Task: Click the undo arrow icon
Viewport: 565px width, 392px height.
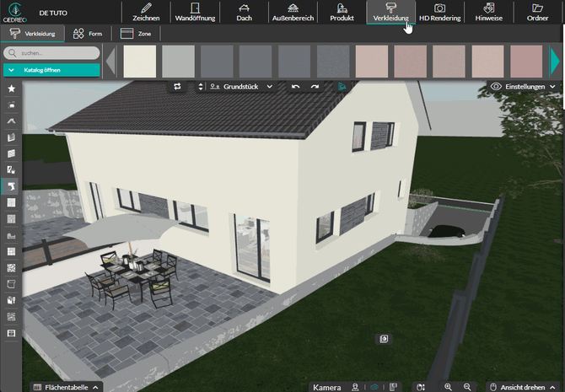Action: tap(295, 86)
